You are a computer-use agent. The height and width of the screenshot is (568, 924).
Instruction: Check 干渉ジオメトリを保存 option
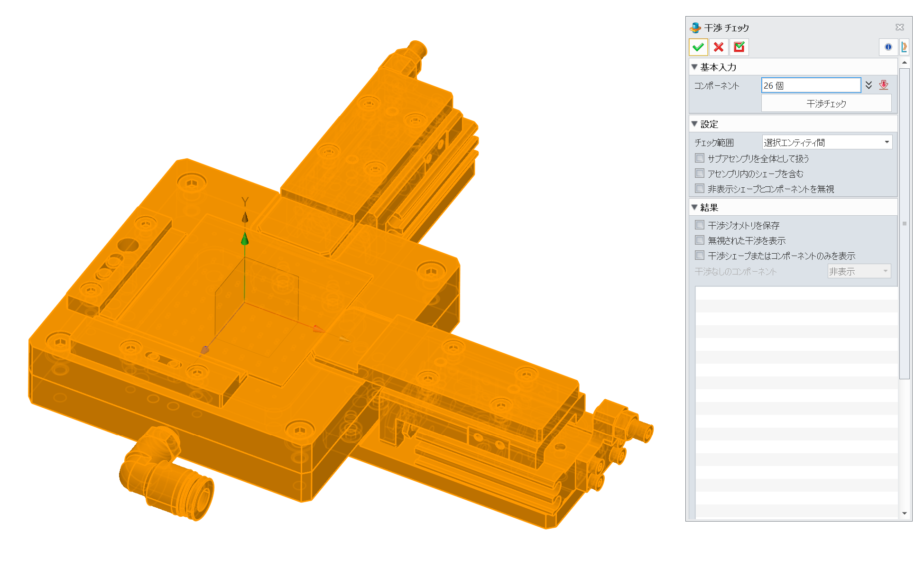point(700,225)
